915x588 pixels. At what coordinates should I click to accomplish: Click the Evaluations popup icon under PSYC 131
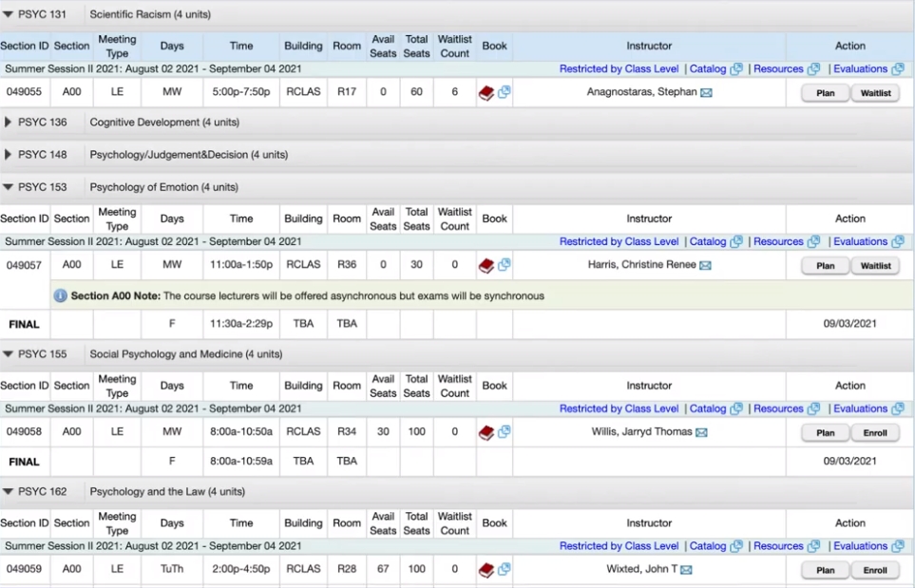(x=898, y=68)
